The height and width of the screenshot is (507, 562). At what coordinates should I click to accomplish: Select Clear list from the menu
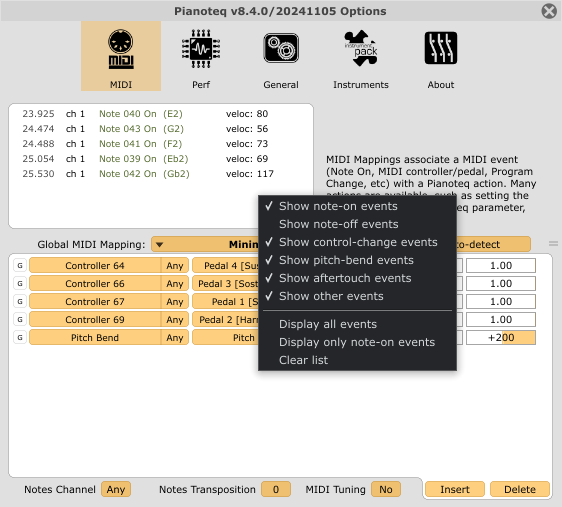(x=357, y=360)
